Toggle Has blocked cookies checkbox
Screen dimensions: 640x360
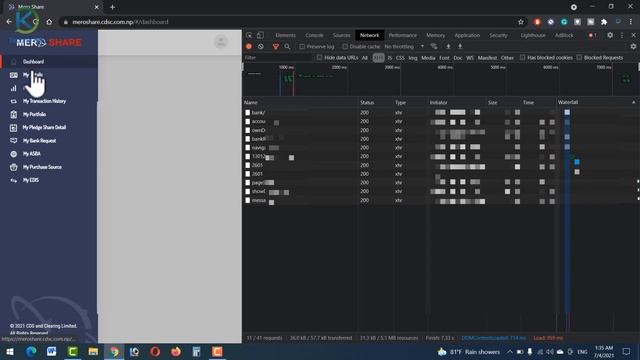pyautogui.click(x=522, y=58)
